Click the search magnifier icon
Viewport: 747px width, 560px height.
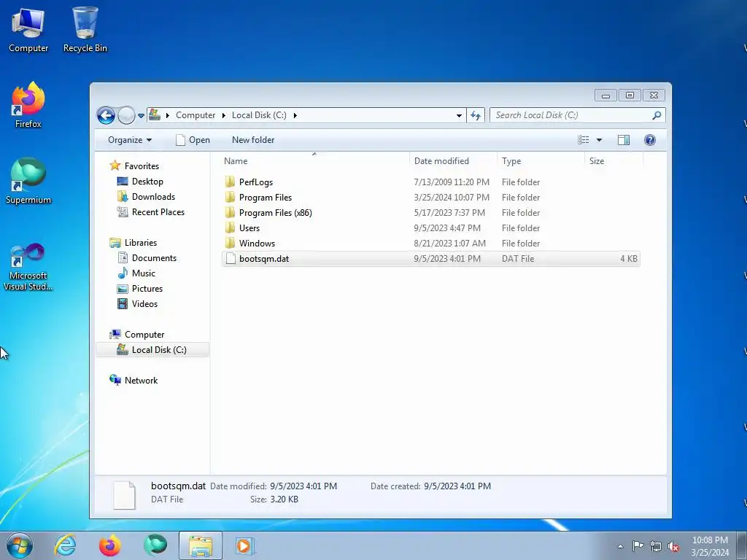(657, 115)
